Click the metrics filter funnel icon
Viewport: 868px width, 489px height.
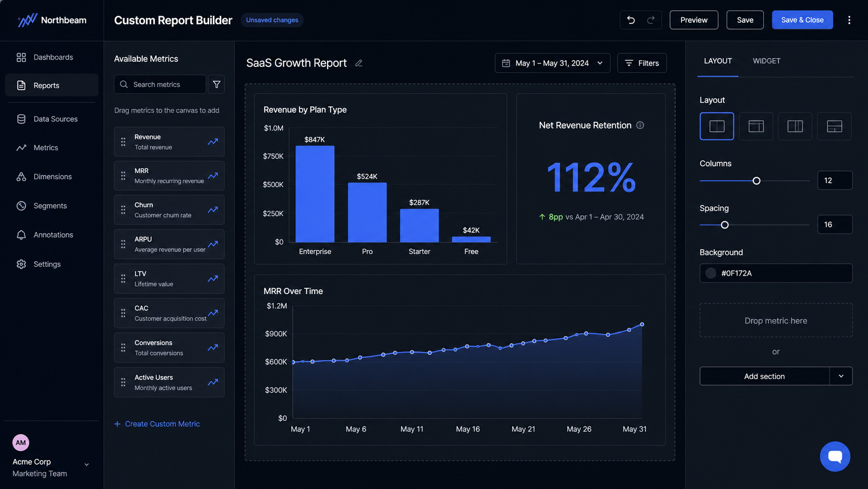tap(216, 84)
